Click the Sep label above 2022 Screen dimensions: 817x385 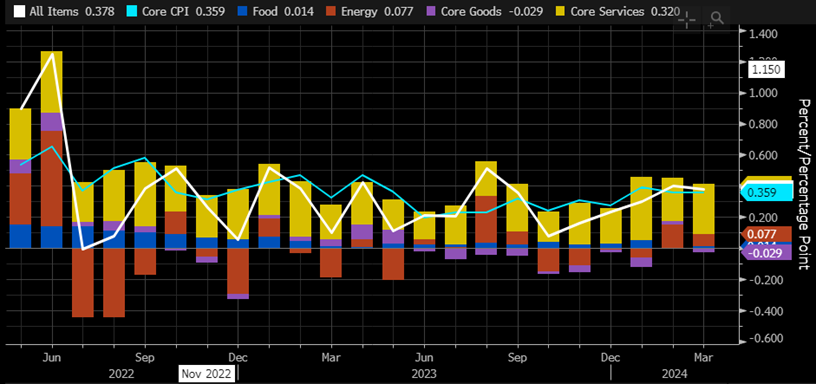[x=145, y=358]
